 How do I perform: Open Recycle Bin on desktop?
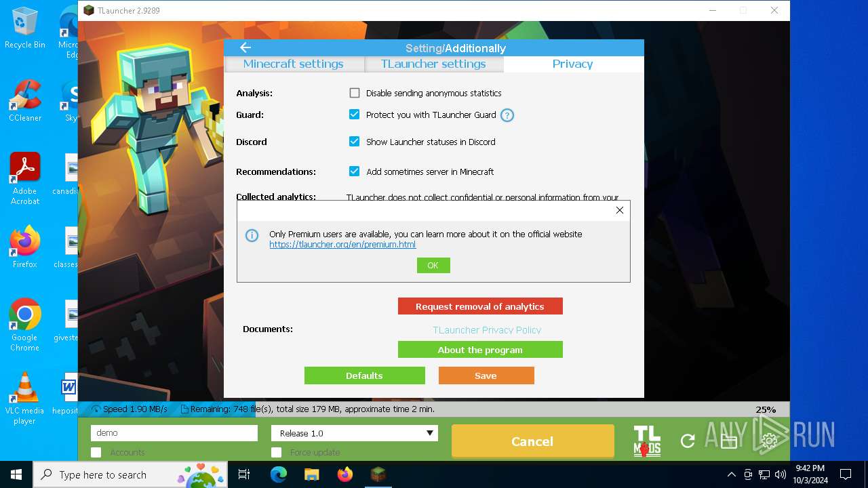tap(25, 28)
